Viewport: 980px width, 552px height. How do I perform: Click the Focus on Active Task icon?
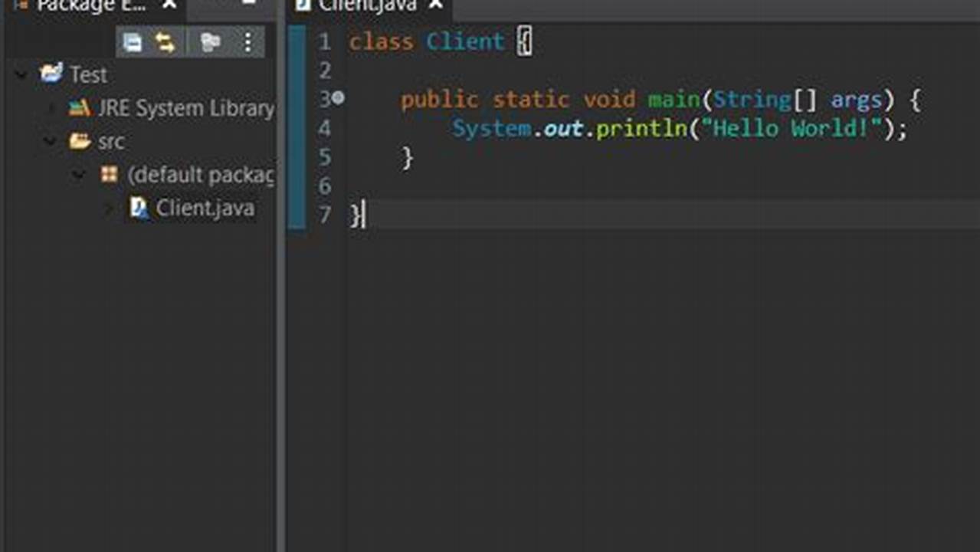point(211,42)
